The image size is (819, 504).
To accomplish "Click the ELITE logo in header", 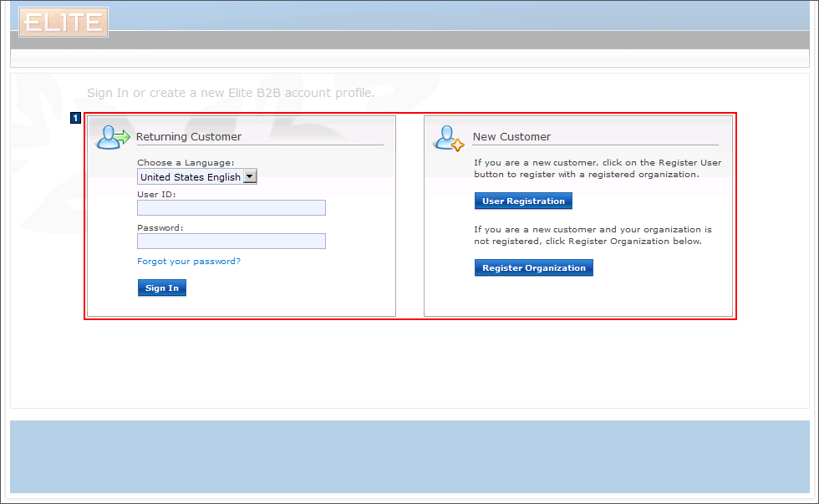I will point(64,22).
